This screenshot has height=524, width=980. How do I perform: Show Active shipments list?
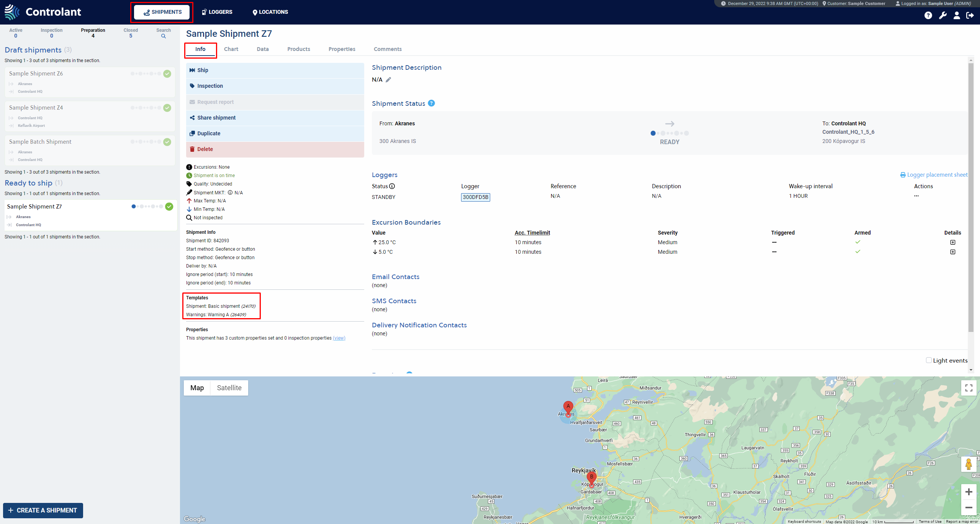[16, 33]
